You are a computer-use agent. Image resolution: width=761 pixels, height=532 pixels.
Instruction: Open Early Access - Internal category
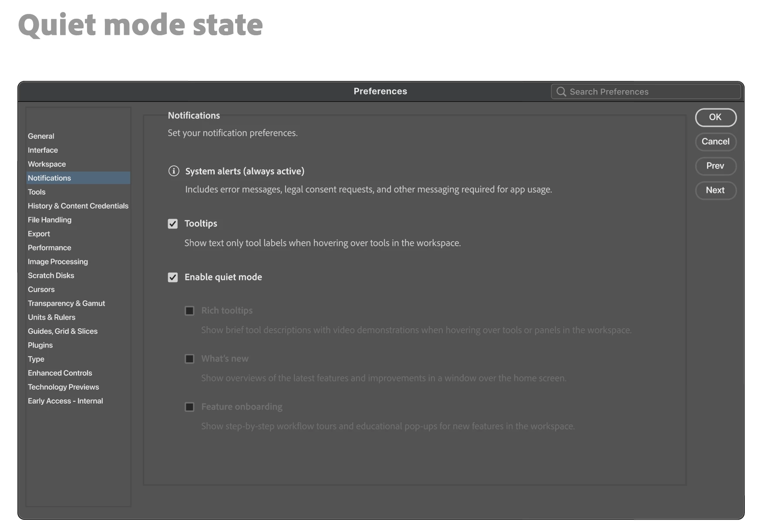click(x=65, y=401)
